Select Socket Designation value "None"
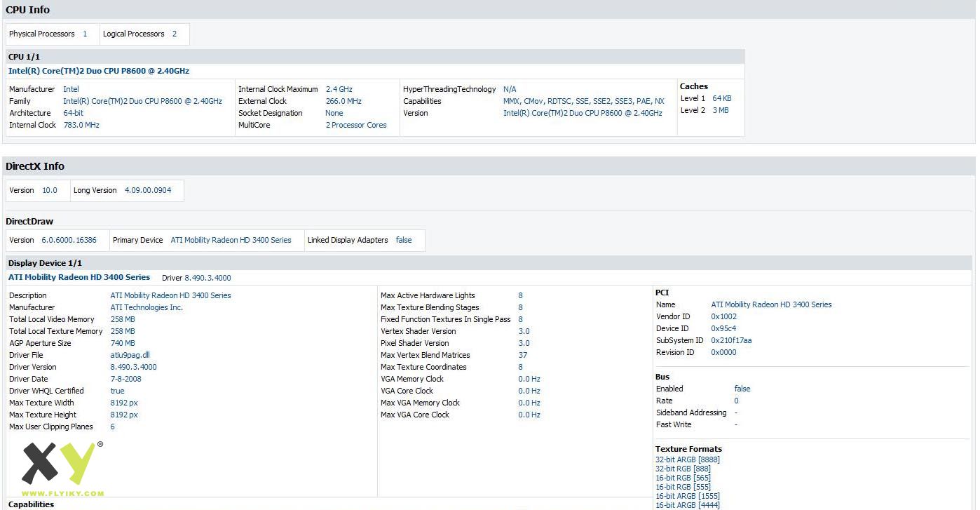The height and width of the screenshot is (510, 980). coord(334,113)
